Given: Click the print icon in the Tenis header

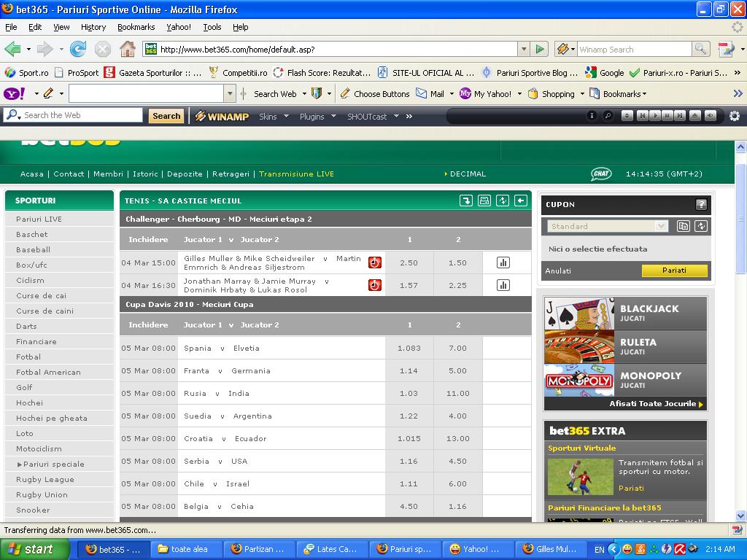Looking at the screenshot, I should point(484,201).
